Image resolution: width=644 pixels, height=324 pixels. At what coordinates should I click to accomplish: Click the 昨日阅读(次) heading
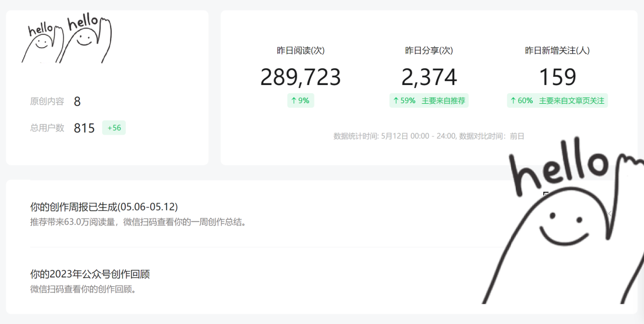pyautogui.click(x=300, y=51)
